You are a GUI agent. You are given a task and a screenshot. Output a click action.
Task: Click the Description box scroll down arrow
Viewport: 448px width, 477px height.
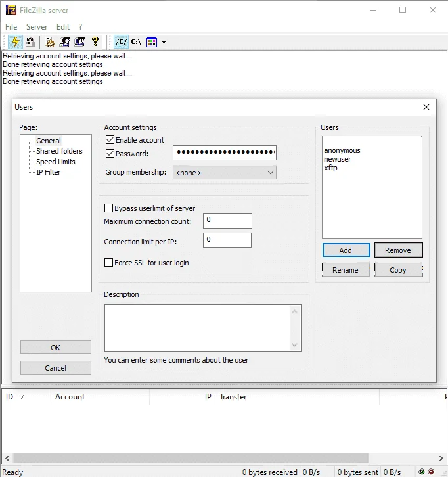tap(294, 345)
